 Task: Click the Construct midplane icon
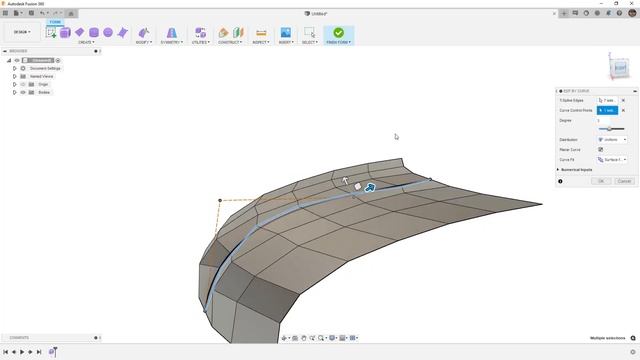pos(238,32)
